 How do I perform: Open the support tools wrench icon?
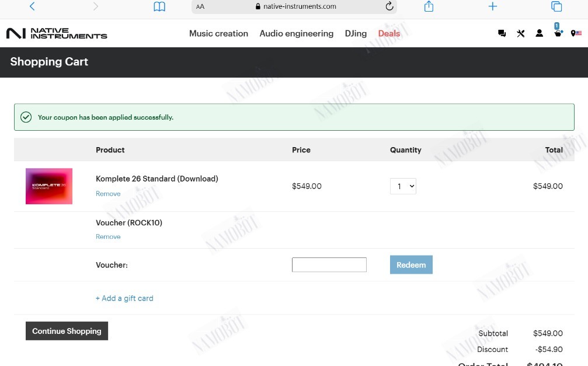[520, 33]
